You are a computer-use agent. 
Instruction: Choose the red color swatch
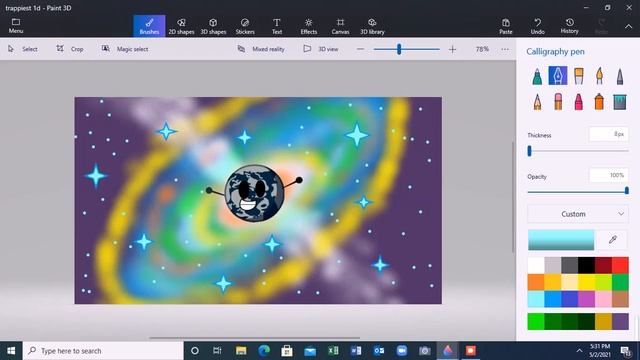tap(620, 265)
